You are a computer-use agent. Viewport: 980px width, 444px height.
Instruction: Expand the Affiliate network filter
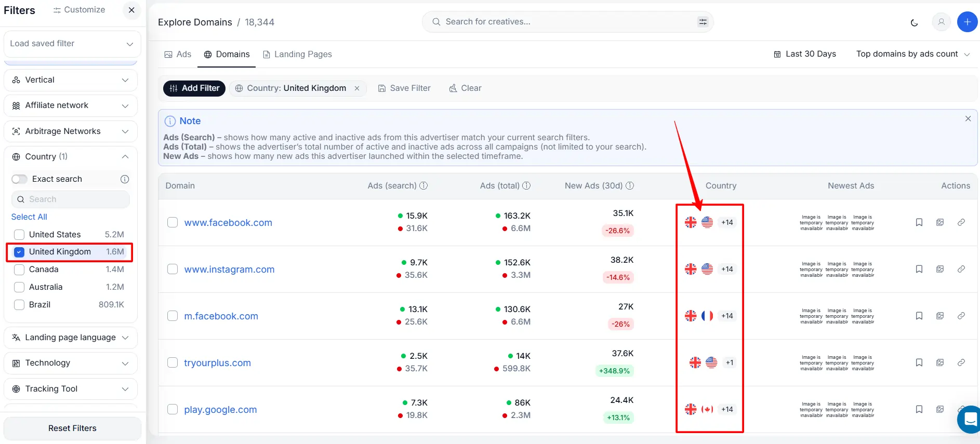click(x=71, y=105)
